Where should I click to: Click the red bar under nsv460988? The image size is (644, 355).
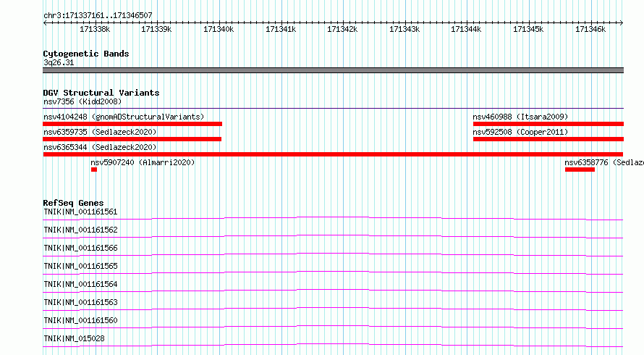tap(548, 124)
